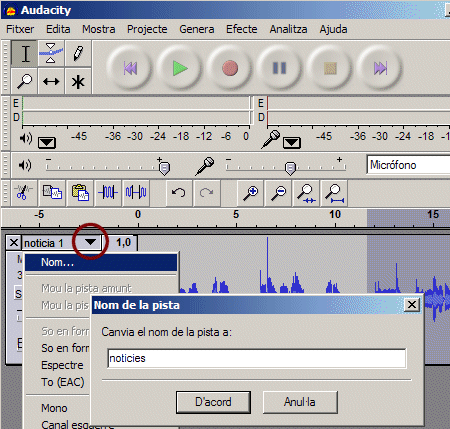
Task: Click the Copy icon in edit toolbar
Action: pyautogui.click(x=52, y=193)
